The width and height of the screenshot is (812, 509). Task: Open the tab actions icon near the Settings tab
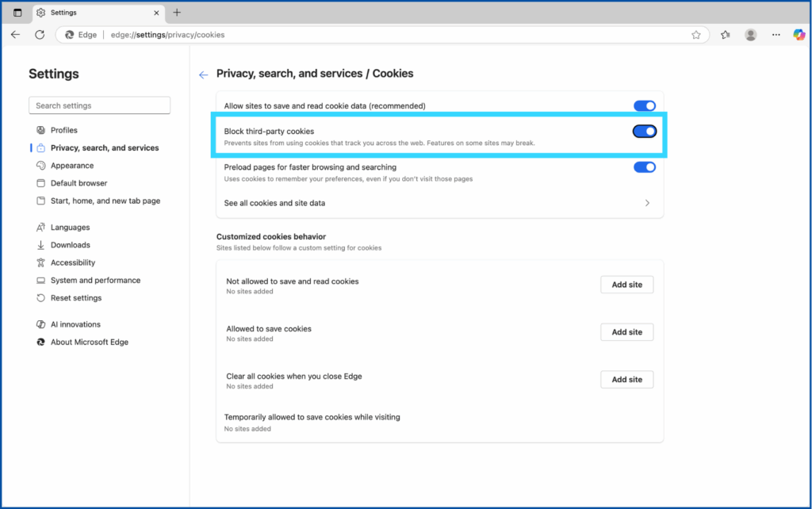tap(17, 13)
